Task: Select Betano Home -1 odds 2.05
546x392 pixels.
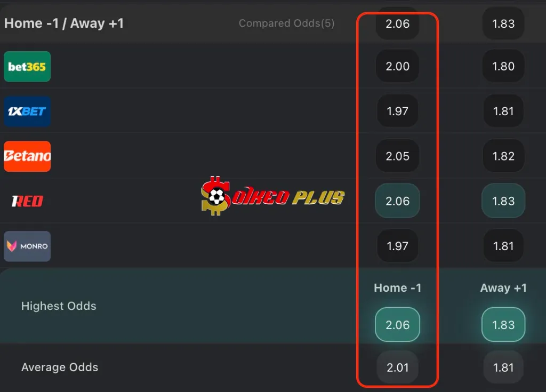Action: pyautogui.click(x=397, y=156)
